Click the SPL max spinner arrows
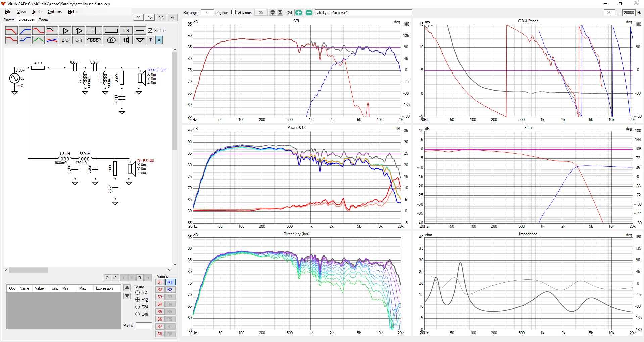Image resolution: width=644 pixels, height=342 pixels. [x=273, y=13]
